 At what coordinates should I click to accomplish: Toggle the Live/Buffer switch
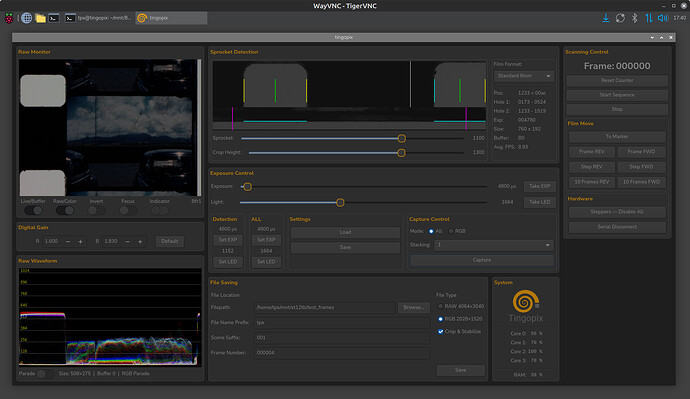(33, 211)
